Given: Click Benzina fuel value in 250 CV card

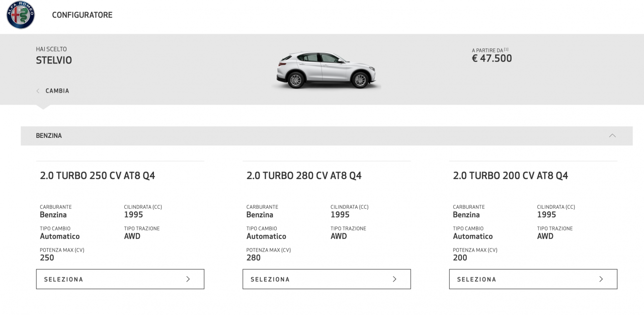Looking at the screenshot, I should coord(53,215).
